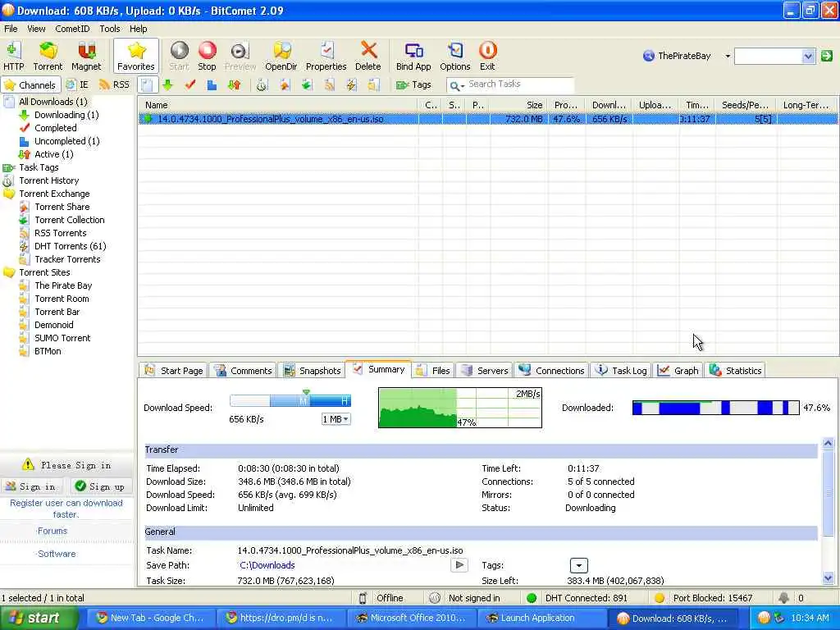Click the HTTP download toolbar icon
Screen dimensions: 840x630
(13, 56)
